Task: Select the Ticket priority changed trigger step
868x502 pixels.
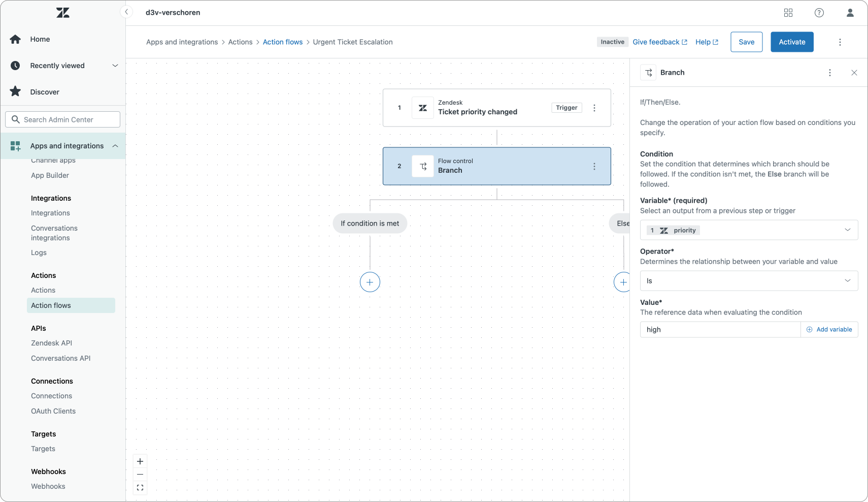Action: pyautogui.click(x=497, y=108)
